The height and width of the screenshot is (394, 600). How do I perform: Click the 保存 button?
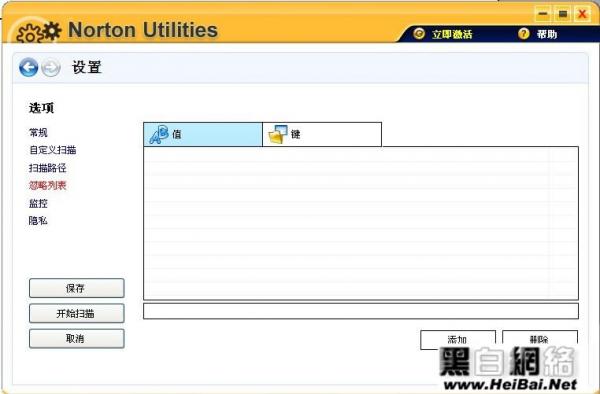click(x=77, y=288)
